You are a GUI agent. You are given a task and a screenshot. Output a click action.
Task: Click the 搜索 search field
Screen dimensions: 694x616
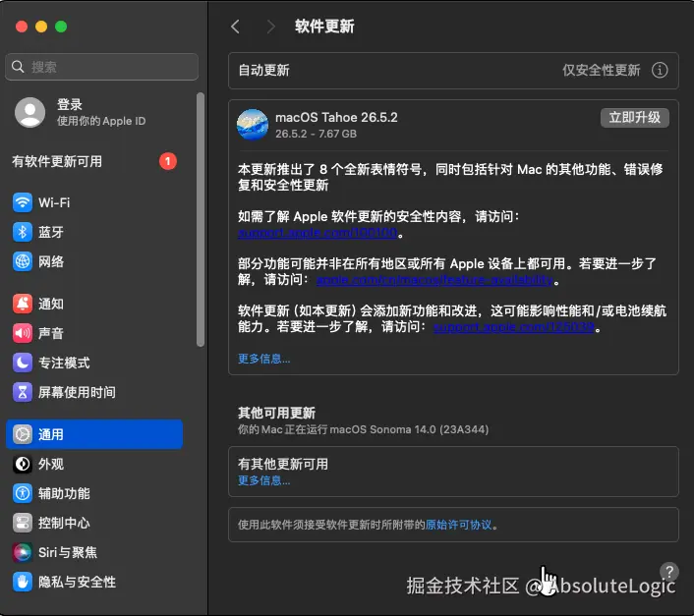[x=101, y=67]
